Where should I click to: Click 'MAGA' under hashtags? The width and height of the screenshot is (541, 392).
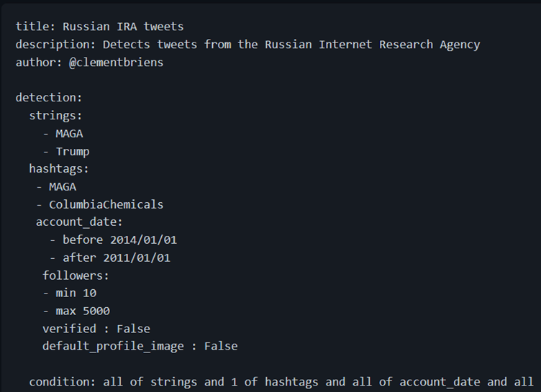63,186
